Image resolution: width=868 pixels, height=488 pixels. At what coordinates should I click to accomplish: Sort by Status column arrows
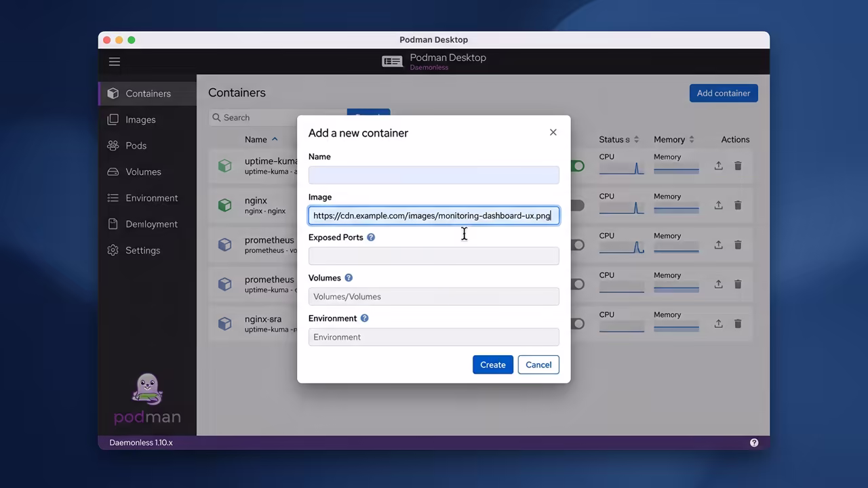(x=636, y=140)
